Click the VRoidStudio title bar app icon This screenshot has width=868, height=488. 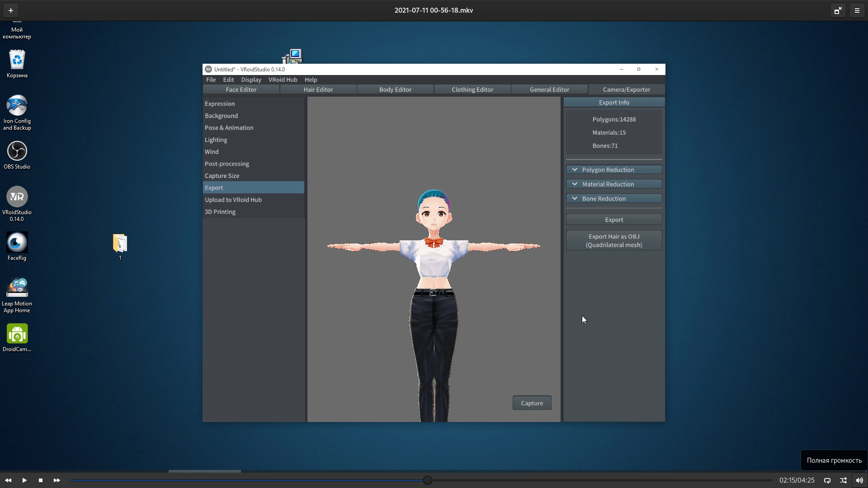208,69
